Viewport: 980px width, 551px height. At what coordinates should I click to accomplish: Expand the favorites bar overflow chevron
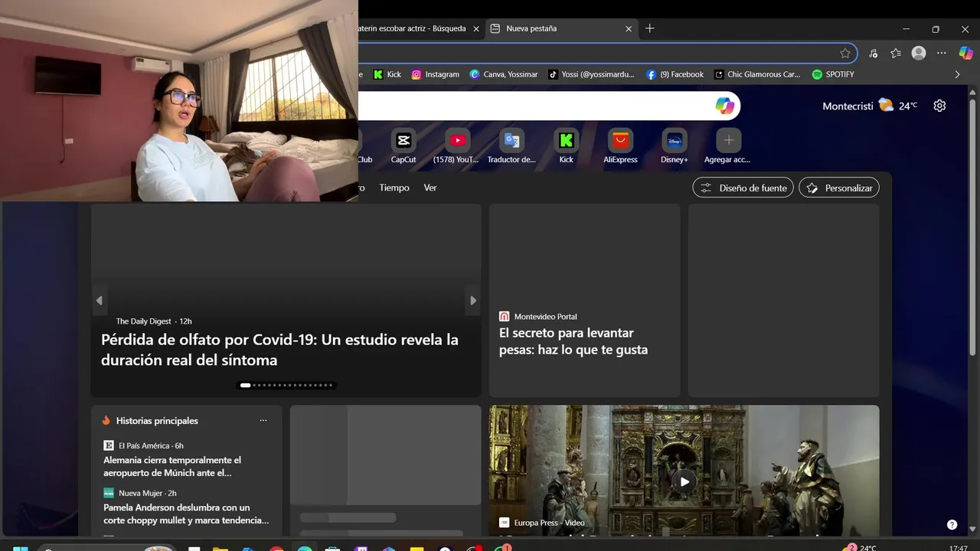[957, 74]
